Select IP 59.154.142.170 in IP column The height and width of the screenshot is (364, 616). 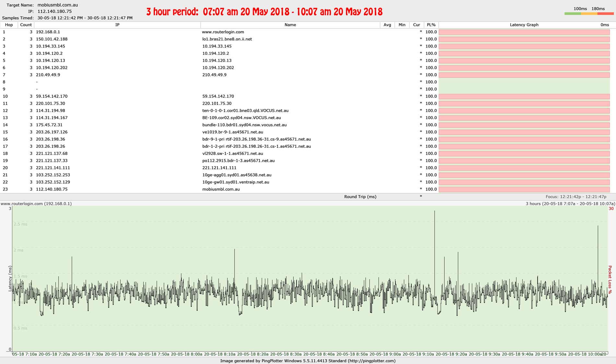pos(52,96)
